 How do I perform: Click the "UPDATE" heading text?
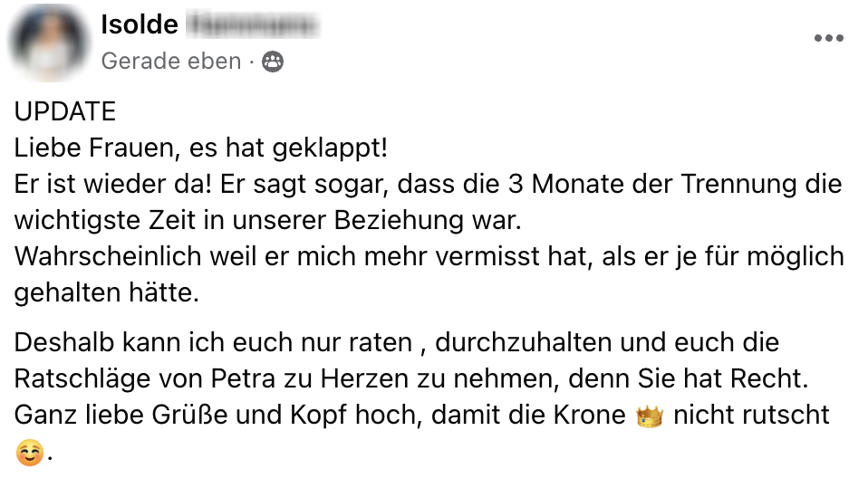[65, 111]
